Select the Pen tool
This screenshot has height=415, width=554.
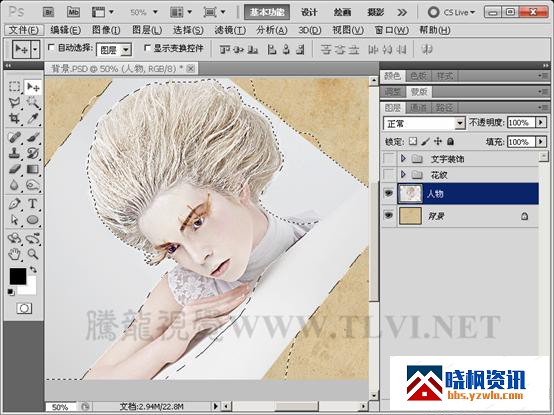[x=14, y=204]
